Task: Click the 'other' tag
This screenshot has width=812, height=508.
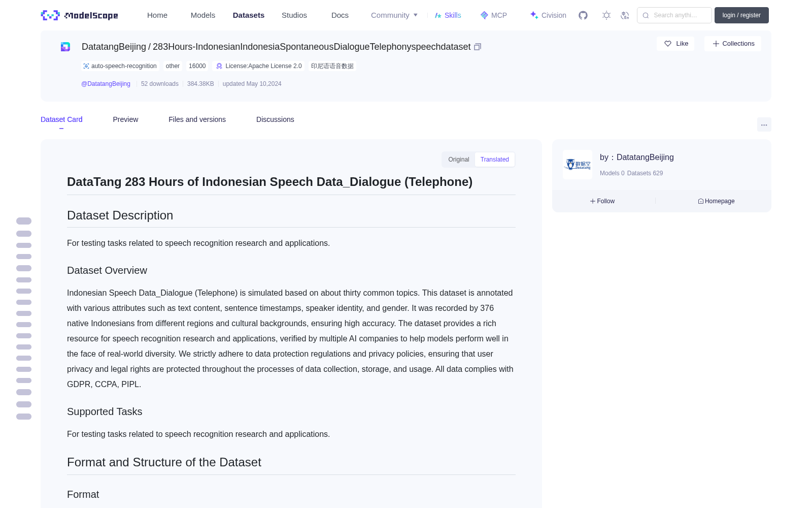Action: click(173, 66)
